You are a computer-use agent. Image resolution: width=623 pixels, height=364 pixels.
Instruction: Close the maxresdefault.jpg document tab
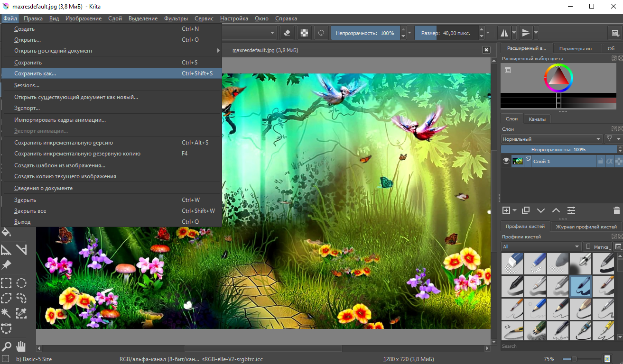tap(486, 50)
